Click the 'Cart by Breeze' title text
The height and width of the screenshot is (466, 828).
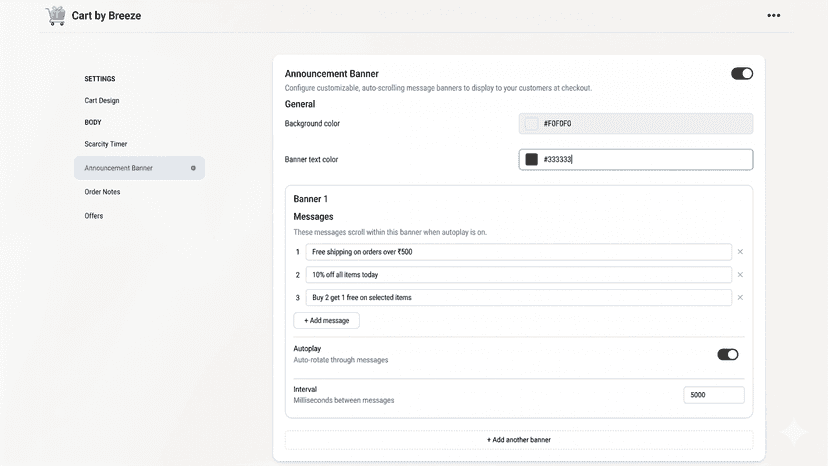[x=106, y=16]
